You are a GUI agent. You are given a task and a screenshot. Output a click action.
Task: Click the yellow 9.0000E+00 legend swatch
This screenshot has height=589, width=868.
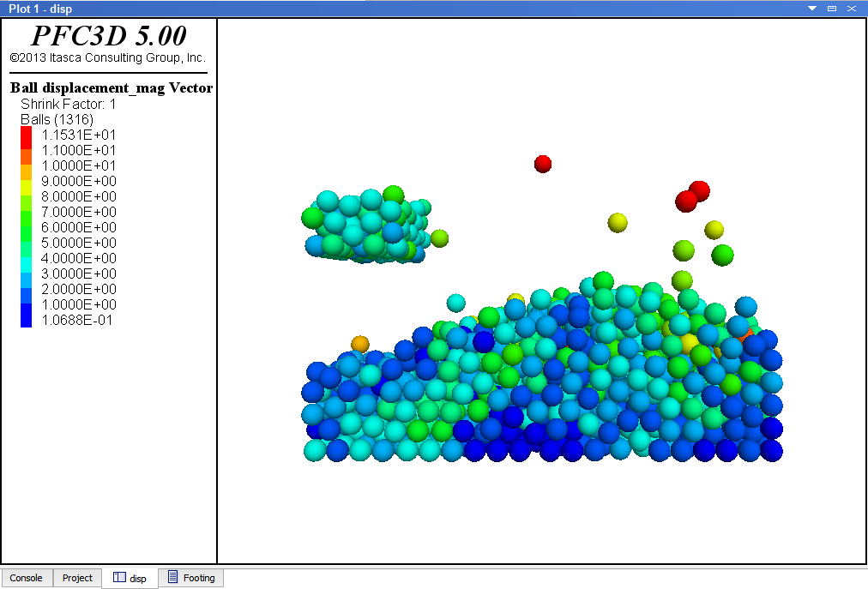pos(27,181)
